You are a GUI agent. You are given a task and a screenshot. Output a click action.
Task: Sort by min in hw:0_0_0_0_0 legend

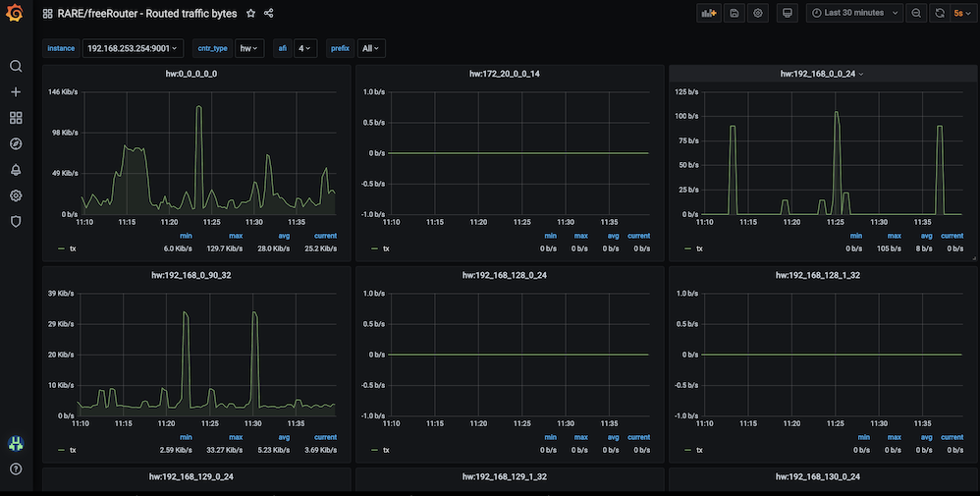[187, 236]
